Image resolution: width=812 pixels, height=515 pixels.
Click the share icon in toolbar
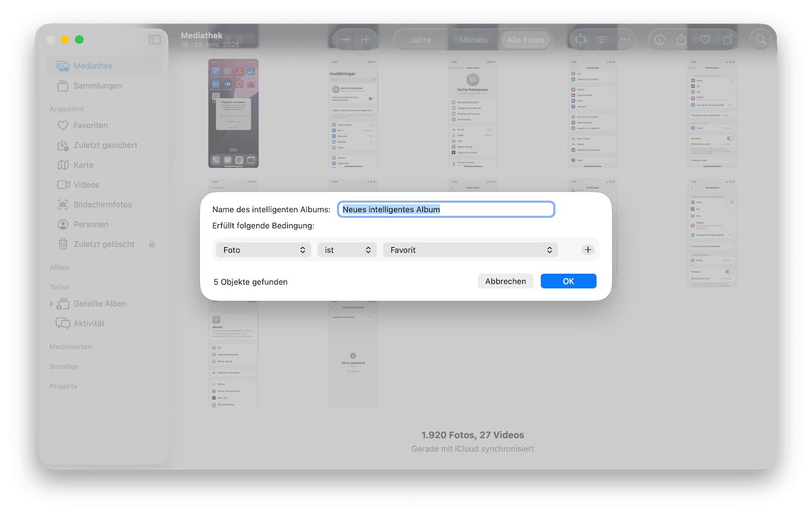tap(682, 40)
